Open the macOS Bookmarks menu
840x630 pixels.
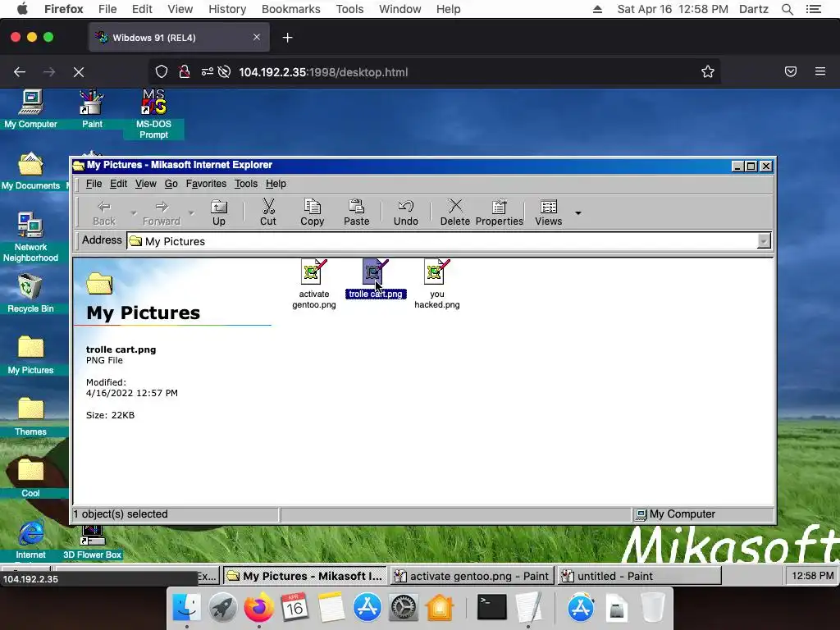tap(291, 9)
